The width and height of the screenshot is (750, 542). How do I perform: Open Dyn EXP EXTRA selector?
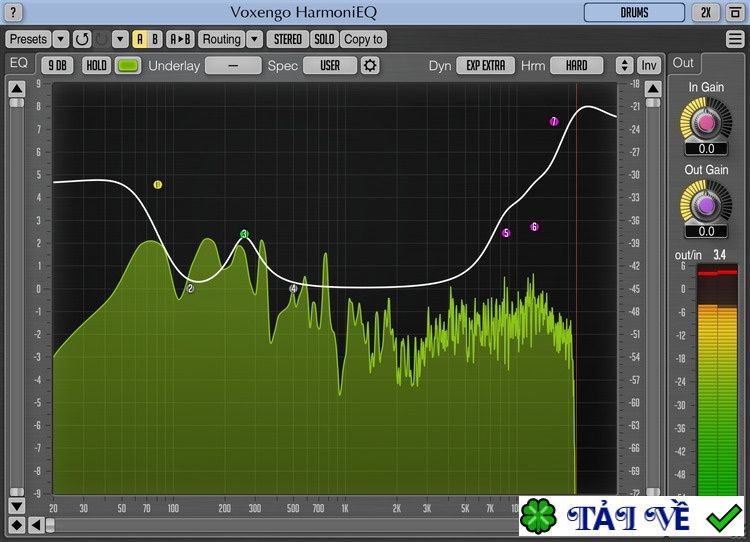point(485,65)
